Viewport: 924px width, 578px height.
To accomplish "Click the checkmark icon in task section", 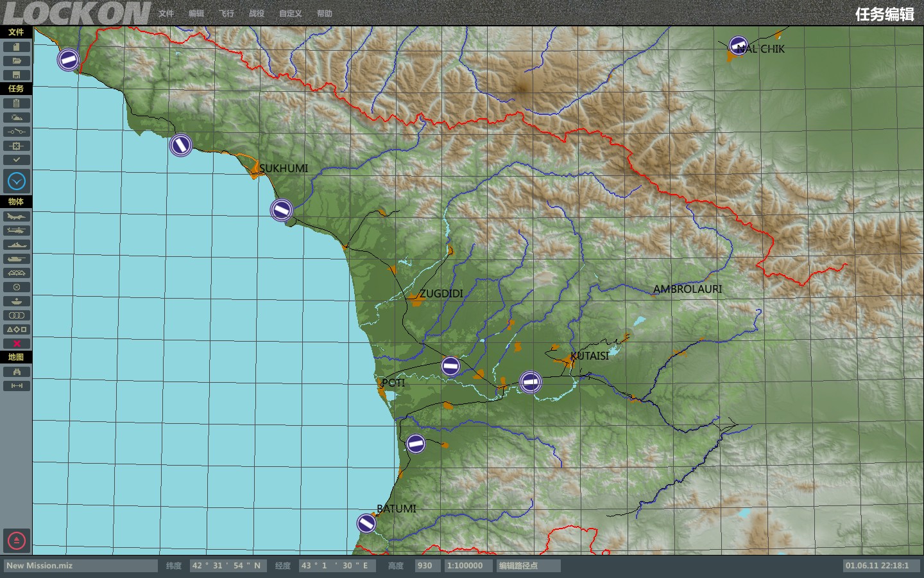I will [16, 160].
